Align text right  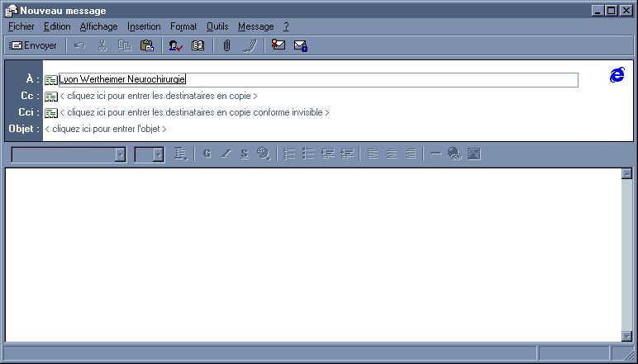click(411, 154)
